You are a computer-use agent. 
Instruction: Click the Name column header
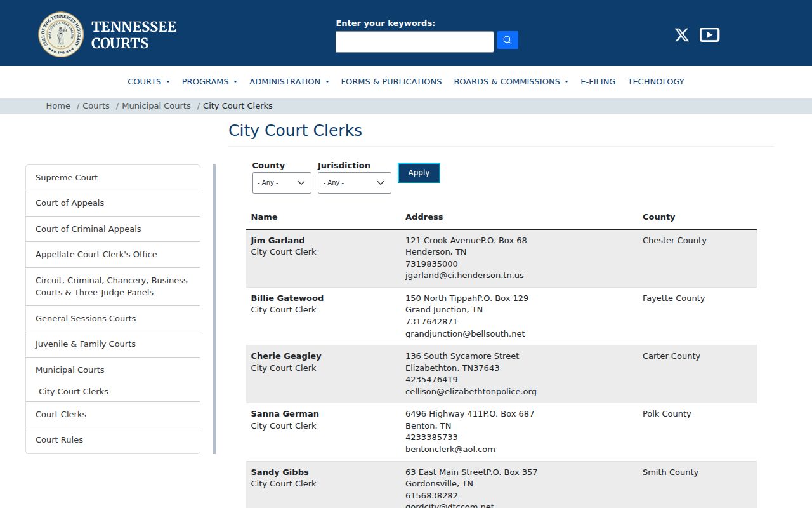click(x=265, y=217)
